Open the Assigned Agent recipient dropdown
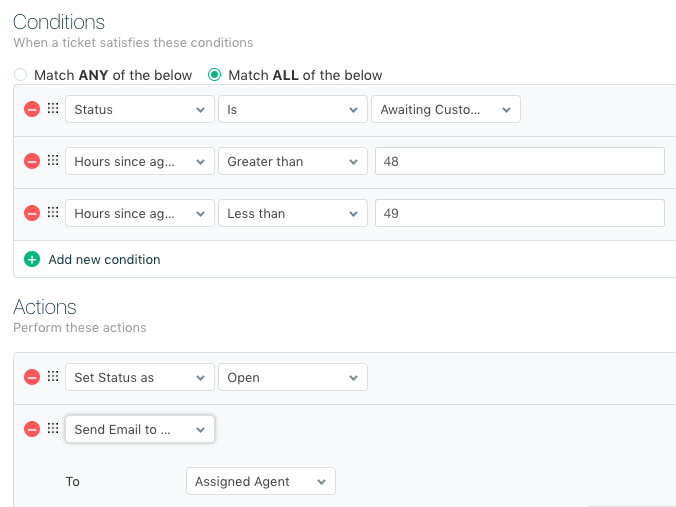 [x=260, y=481]
